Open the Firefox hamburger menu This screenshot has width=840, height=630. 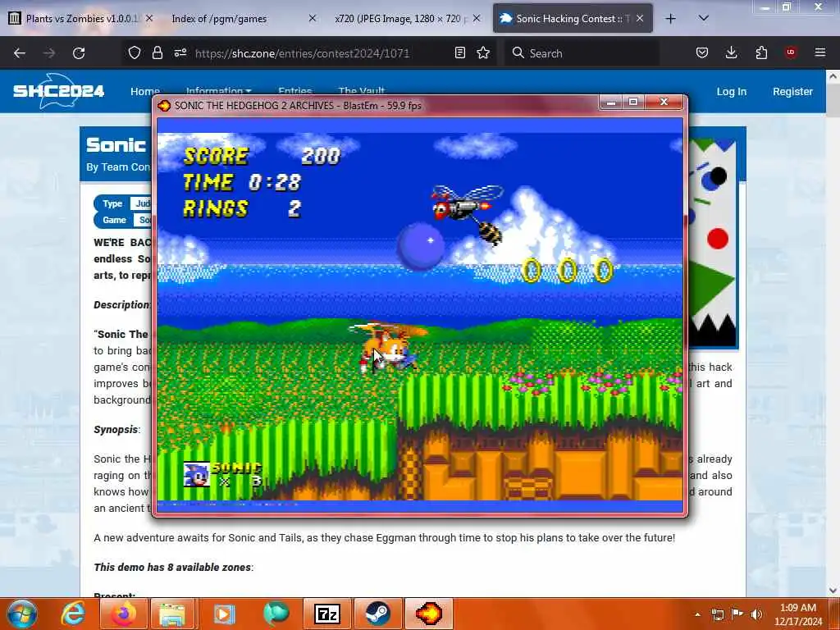pos(819,52)
